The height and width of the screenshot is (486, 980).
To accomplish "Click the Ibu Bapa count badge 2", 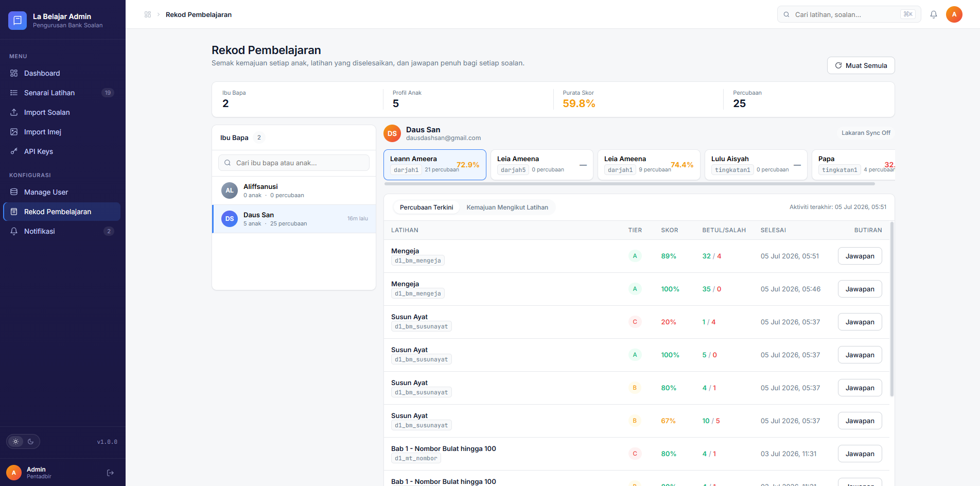I will click(259, 137).
